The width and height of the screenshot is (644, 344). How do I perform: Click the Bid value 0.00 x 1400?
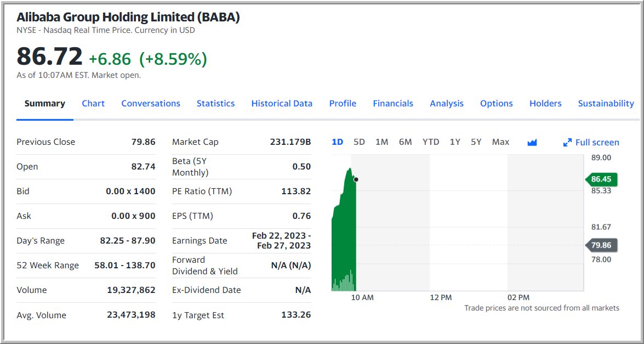pyautogui.click(x=130, y=191)
